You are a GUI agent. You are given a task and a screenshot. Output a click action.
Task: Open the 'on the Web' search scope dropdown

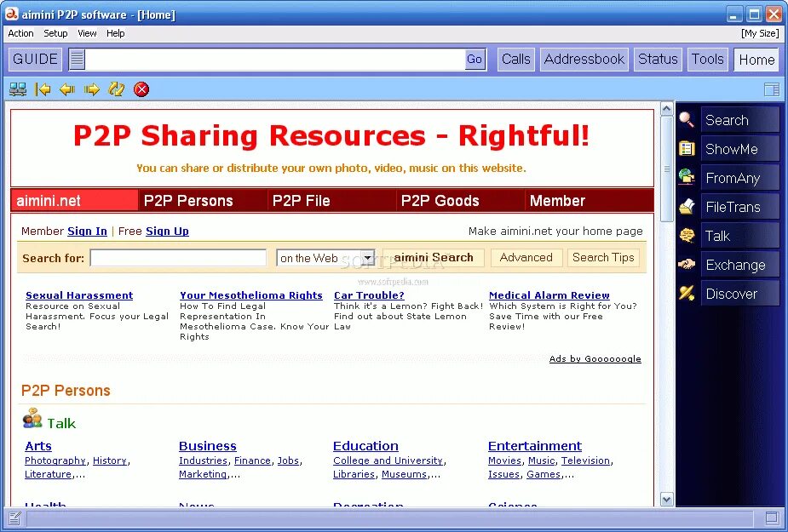325,258
